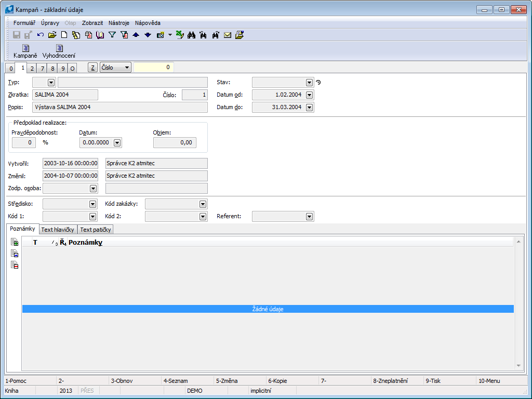Expand the Stav dropdown

tap(310, 82)
